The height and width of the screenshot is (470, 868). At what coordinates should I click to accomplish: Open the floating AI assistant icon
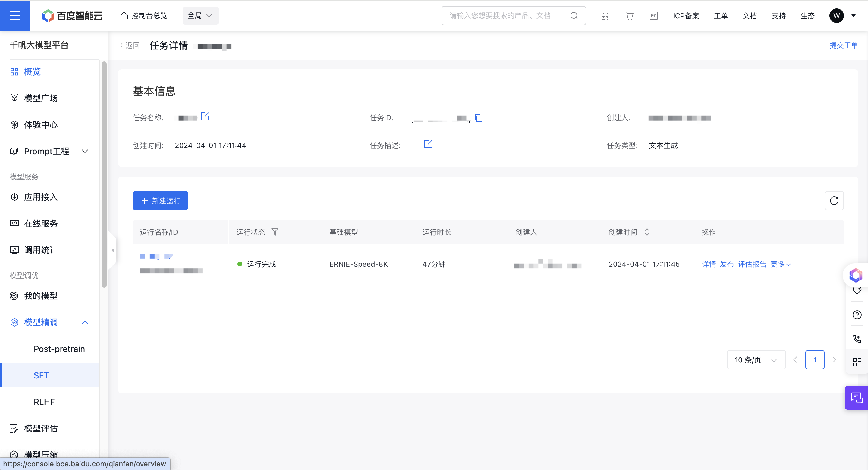(x=856, y=275)
